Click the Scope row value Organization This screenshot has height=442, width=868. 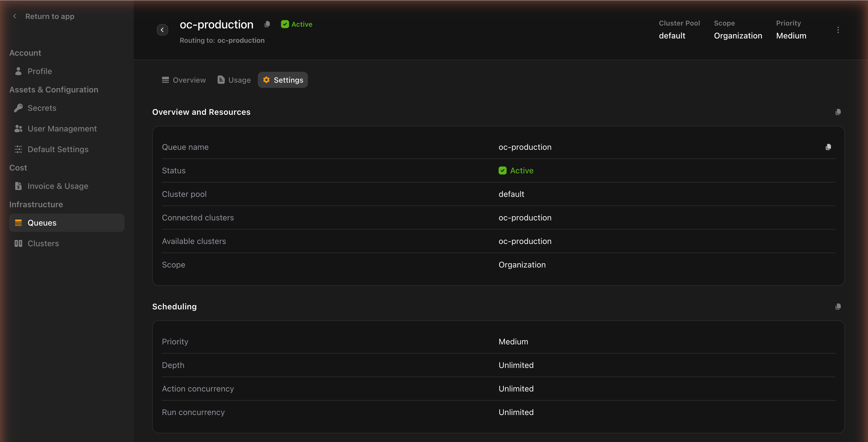click(522, 265)
